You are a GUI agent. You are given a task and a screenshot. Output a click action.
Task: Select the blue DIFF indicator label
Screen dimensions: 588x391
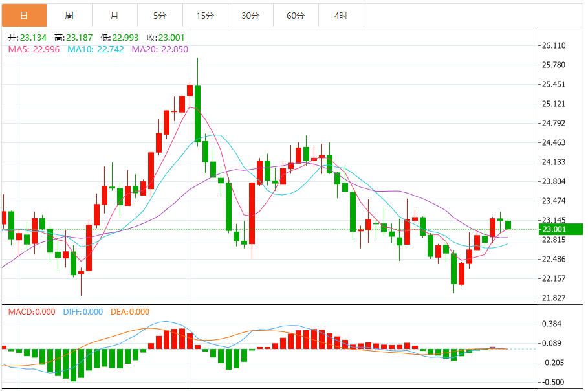point(83,311)
